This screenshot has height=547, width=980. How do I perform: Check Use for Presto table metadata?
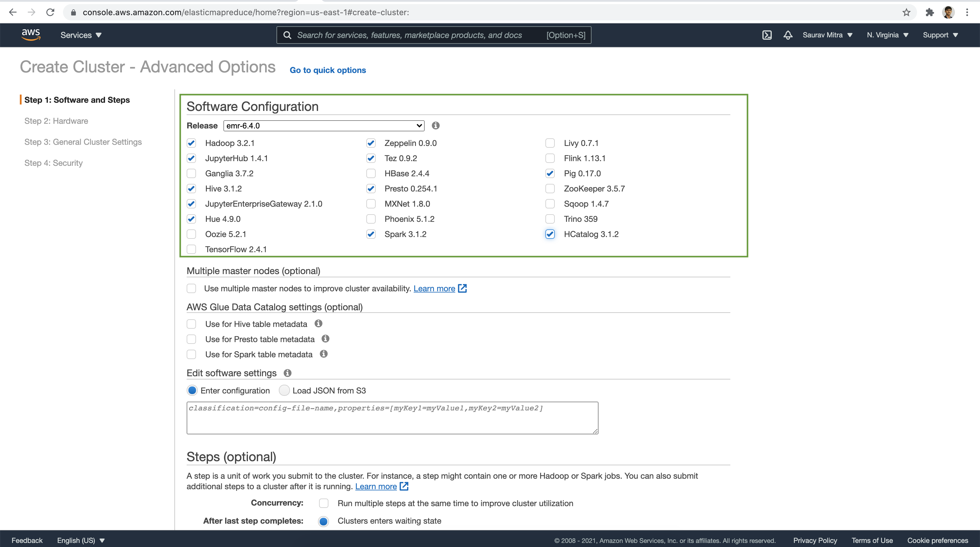coord(191,339)
